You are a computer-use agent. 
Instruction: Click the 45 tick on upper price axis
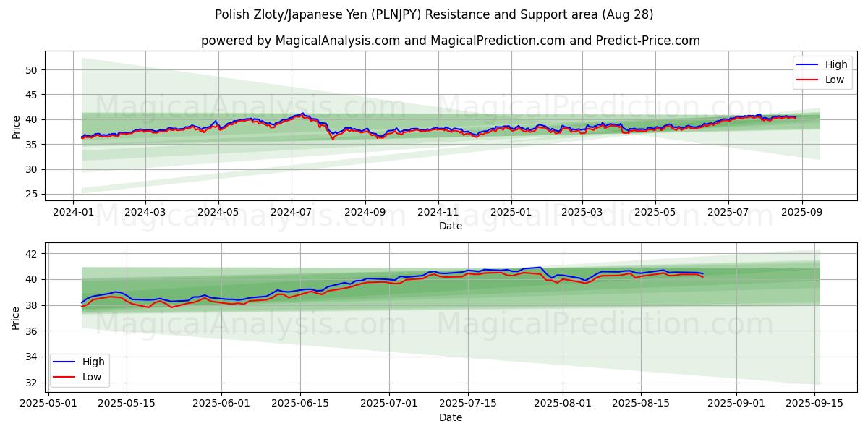(33, 95)
